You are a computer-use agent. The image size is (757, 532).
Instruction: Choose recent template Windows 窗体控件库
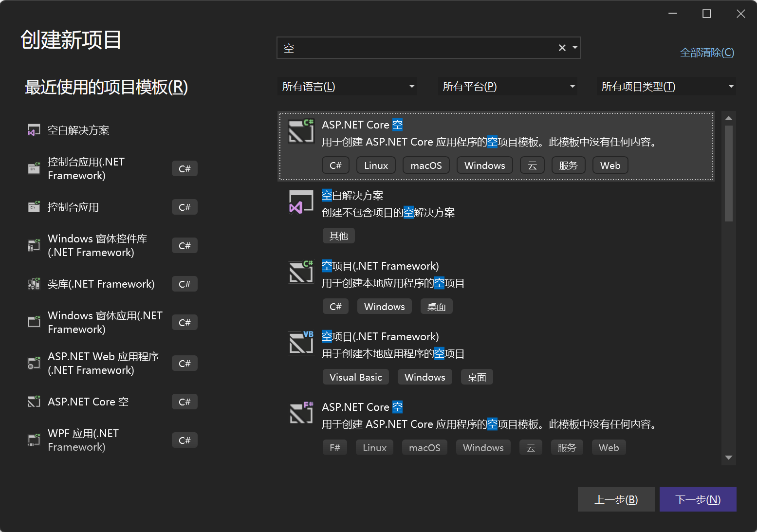tap(97, 245)
